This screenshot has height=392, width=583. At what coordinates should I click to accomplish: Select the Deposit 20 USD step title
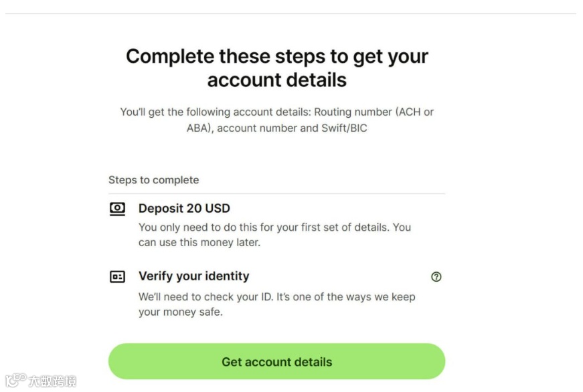(184, 209)
